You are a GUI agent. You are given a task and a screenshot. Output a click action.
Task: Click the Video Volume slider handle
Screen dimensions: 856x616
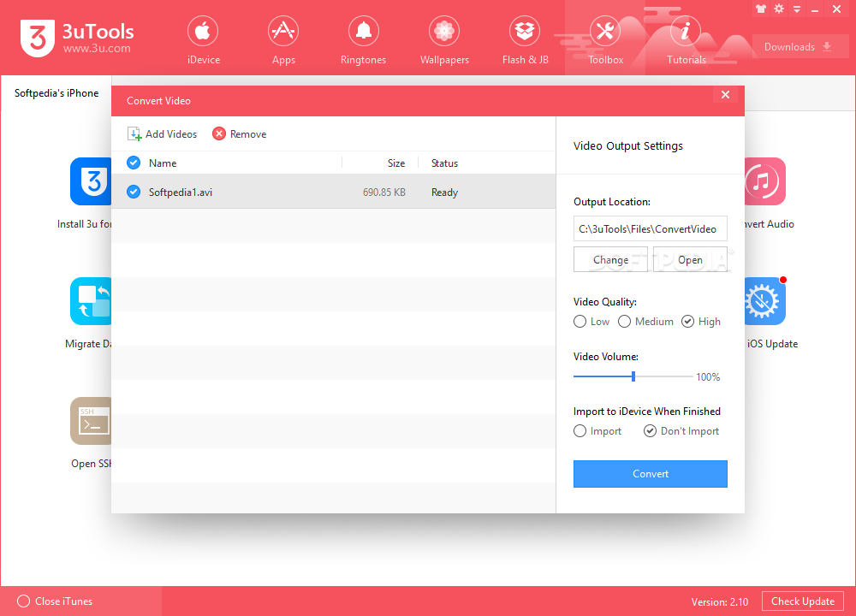(633, 376)
